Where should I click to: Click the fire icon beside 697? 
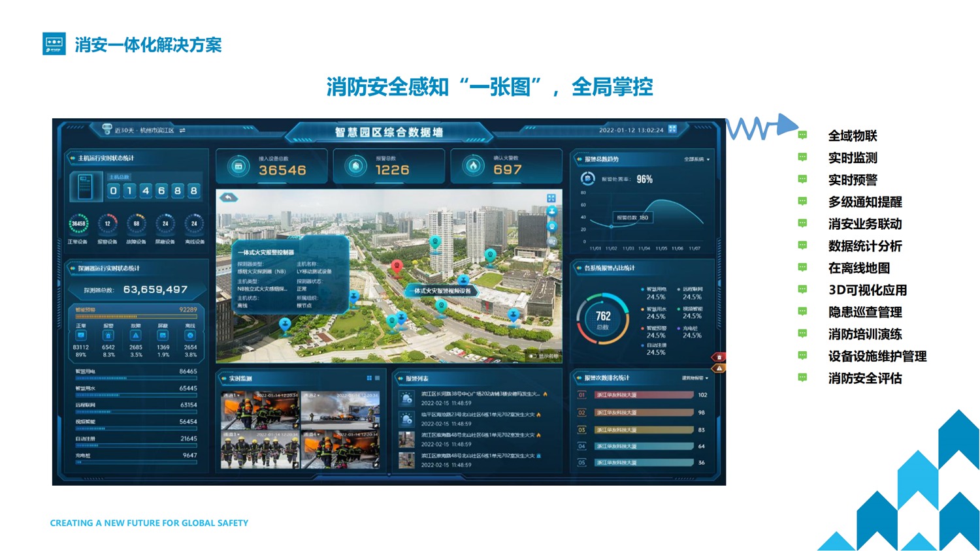pyautogui.click(x=473, y=166)
